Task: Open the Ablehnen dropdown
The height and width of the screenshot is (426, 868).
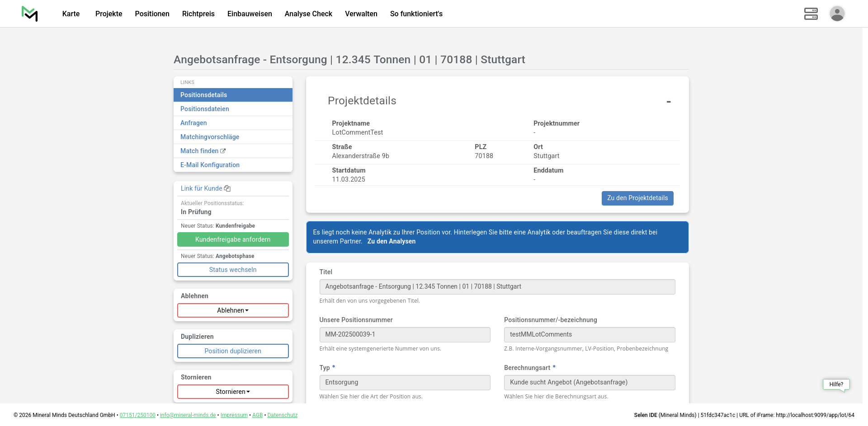Action: [x=233, y=310]
